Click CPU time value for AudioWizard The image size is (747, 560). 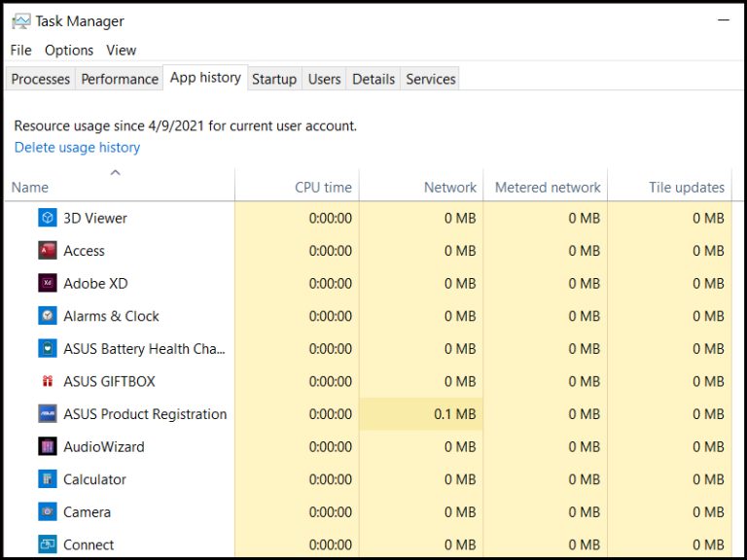click(x=331, y=447)
